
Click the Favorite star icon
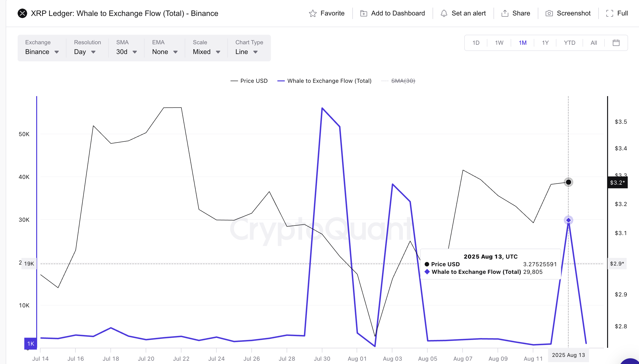tap(313, 13)
